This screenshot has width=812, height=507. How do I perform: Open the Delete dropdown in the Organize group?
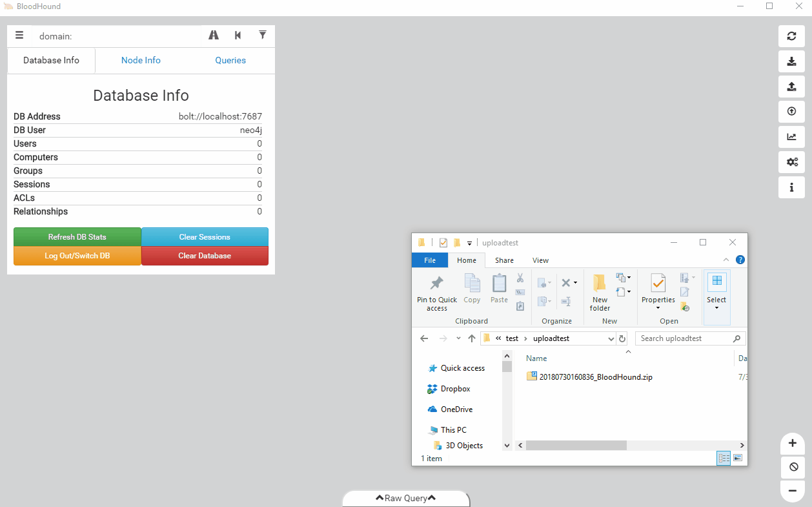coord(575,283)
